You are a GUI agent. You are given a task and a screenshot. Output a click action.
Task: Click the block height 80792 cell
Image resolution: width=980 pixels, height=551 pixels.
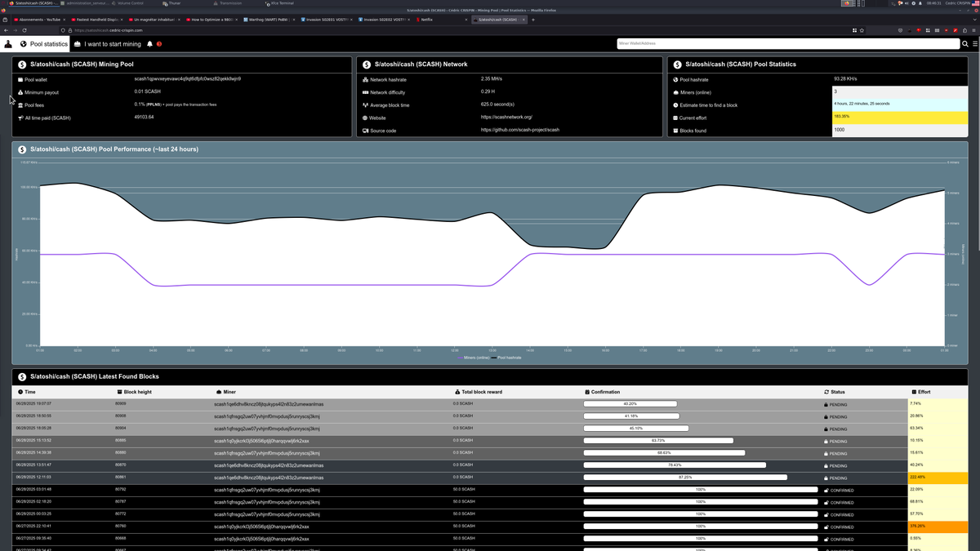(x=121, y=490)
